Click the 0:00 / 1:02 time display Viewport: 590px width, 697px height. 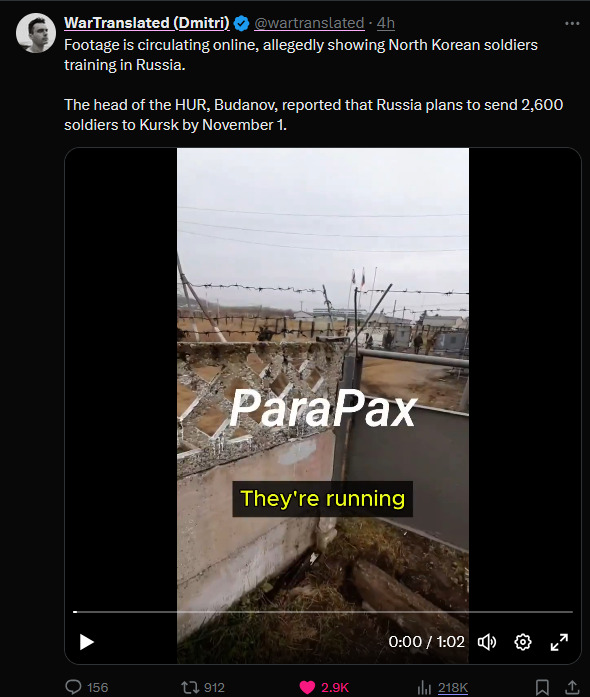(426, 642)
